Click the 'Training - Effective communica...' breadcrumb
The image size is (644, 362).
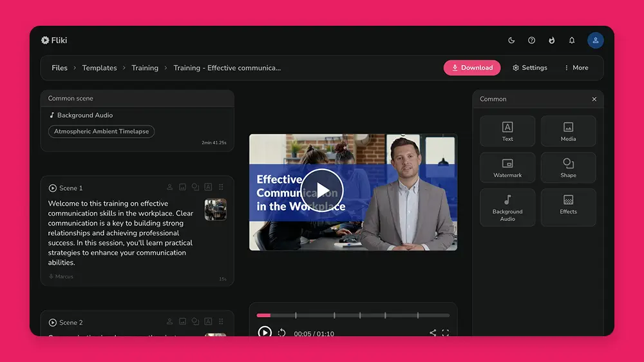click(x=227, y=68)
